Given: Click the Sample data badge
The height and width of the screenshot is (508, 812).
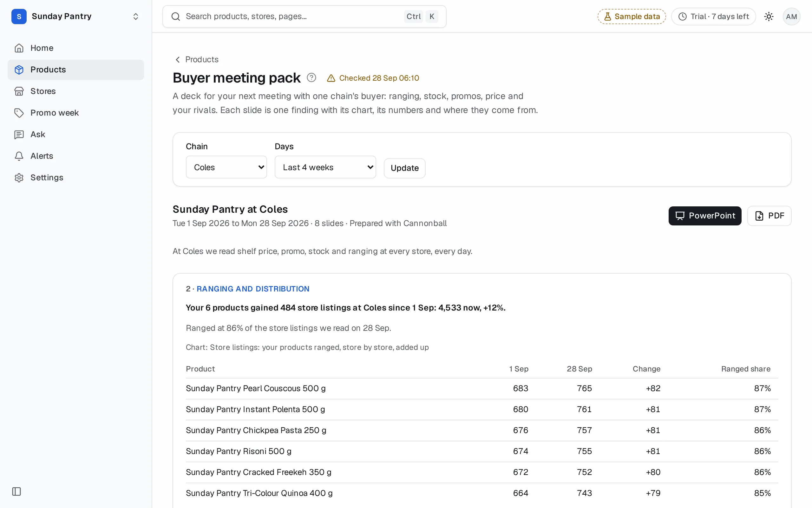Looking at the screenshot, I should tap(632, 17).
